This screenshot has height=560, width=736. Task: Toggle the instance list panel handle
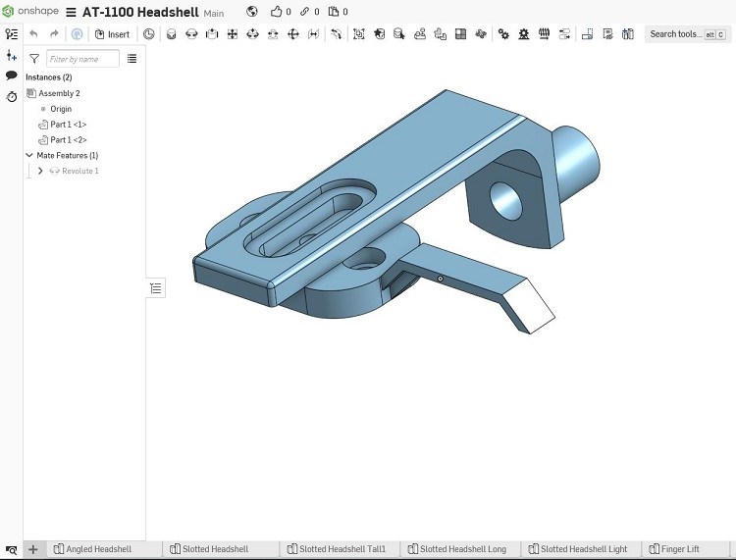[x=156, y=288]
